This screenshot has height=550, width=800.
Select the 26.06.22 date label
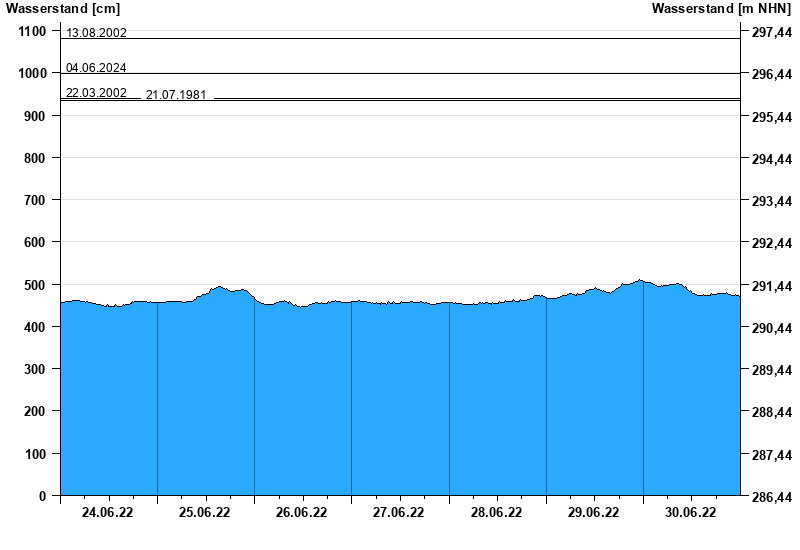click(301, 513)
